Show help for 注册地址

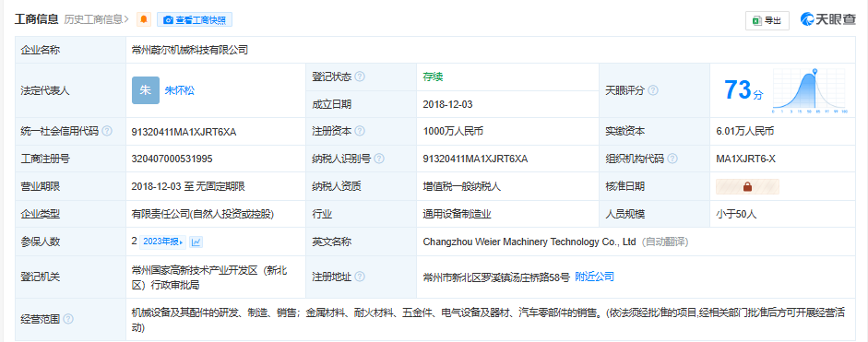point(360,277)
